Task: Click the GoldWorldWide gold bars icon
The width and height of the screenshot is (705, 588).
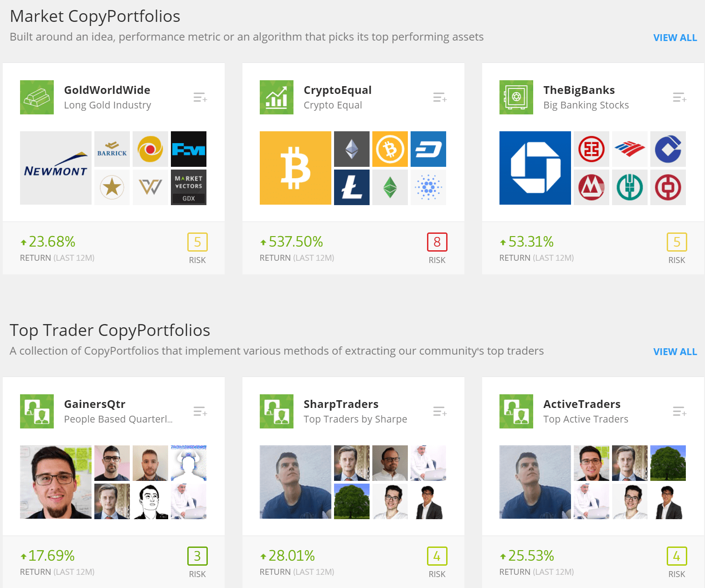Action: point(37,98)
